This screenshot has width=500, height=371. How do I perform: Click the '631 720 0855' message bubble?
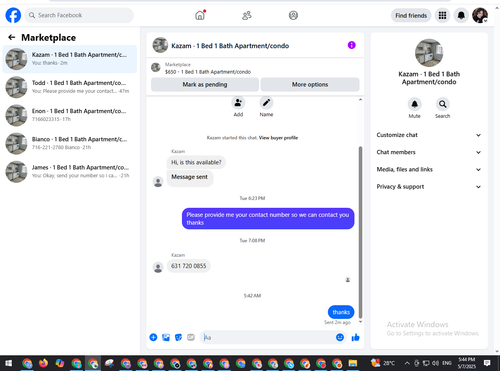click(x=189, y=266)
